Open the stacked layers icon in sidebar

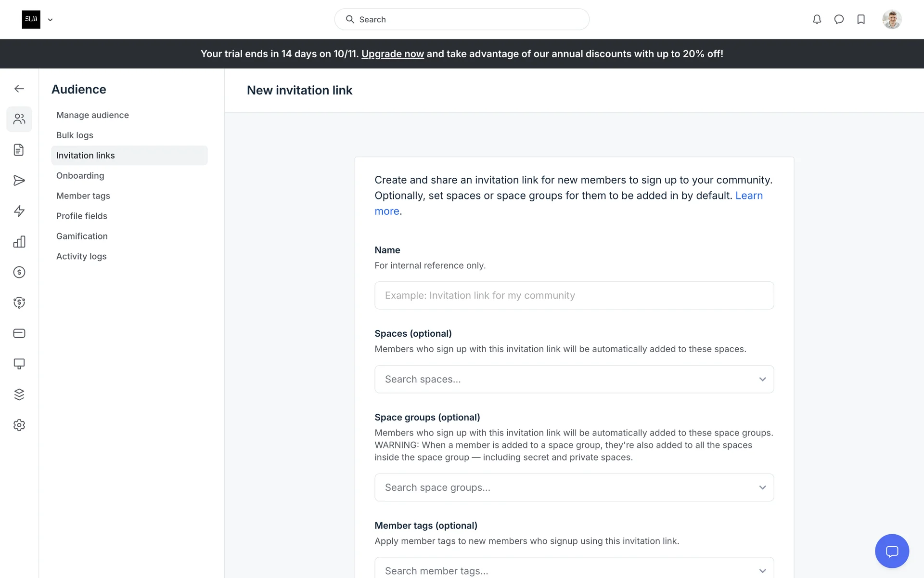(x=19, y=394)
